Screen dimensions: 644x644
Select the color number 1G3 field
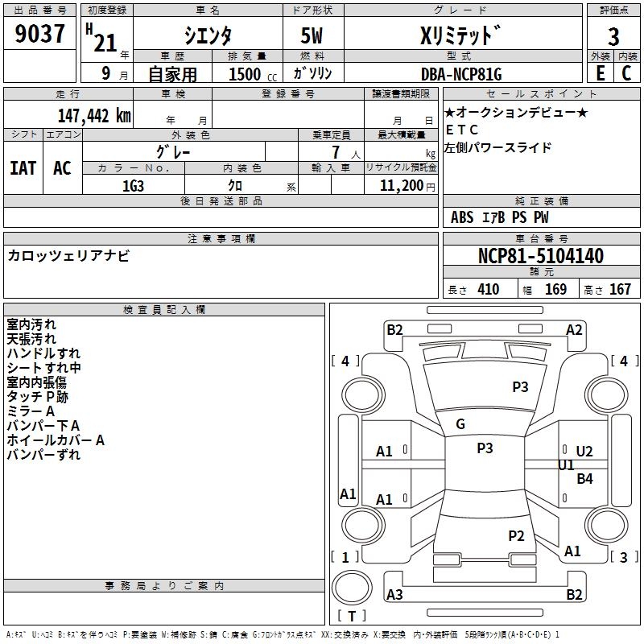coord(134,186)
